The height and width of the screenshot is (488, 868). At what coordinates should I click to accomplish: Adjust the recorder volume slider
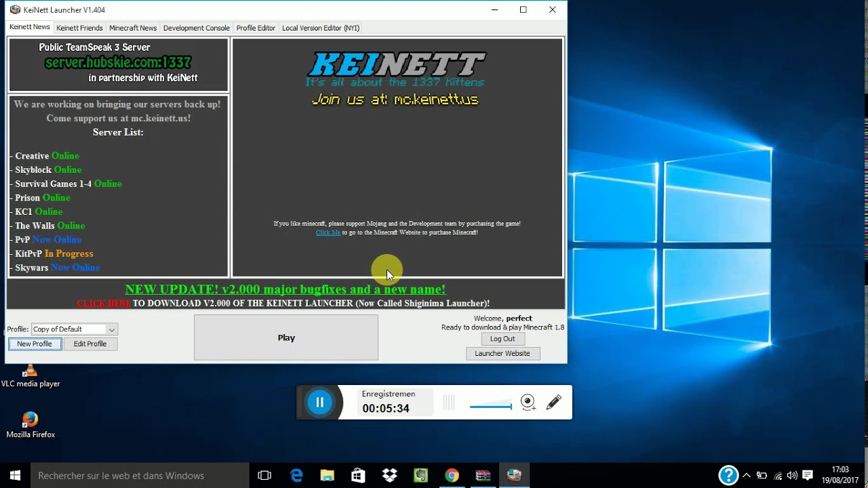point(490,407)
